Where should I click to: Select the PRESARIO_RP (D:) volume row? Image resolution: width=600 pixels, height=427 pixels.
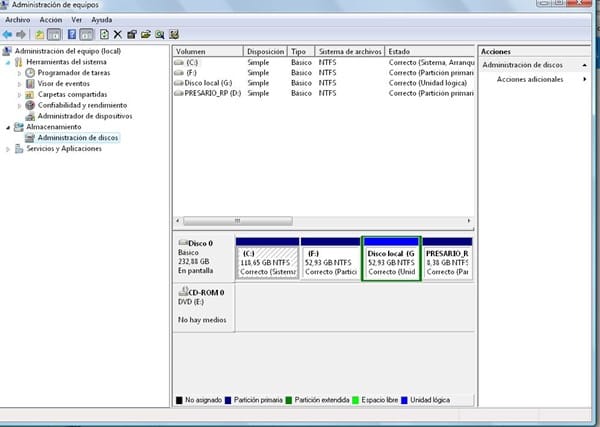click(x=213, y=93)
